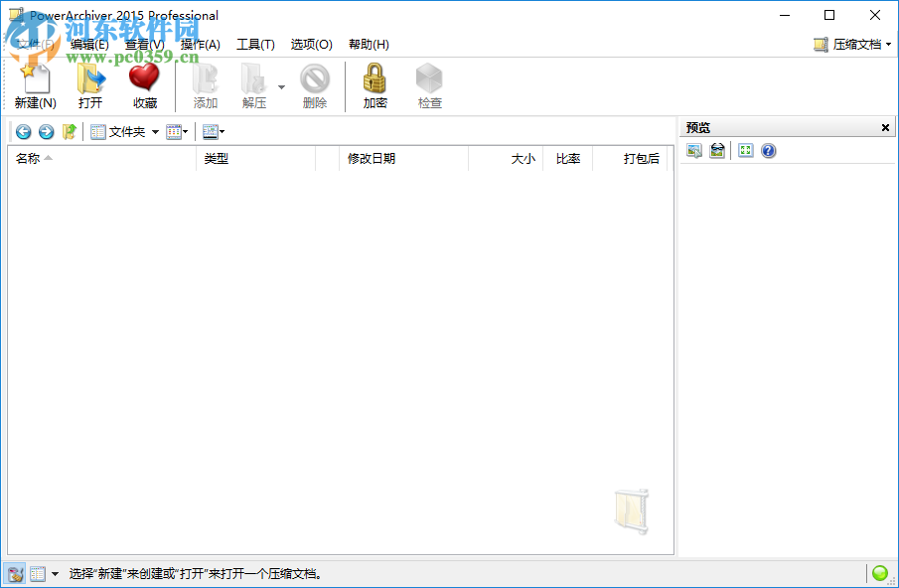The image size is (899, 588).
Task: Sort file list by the 名称 column header
Action: coord(29,158)
